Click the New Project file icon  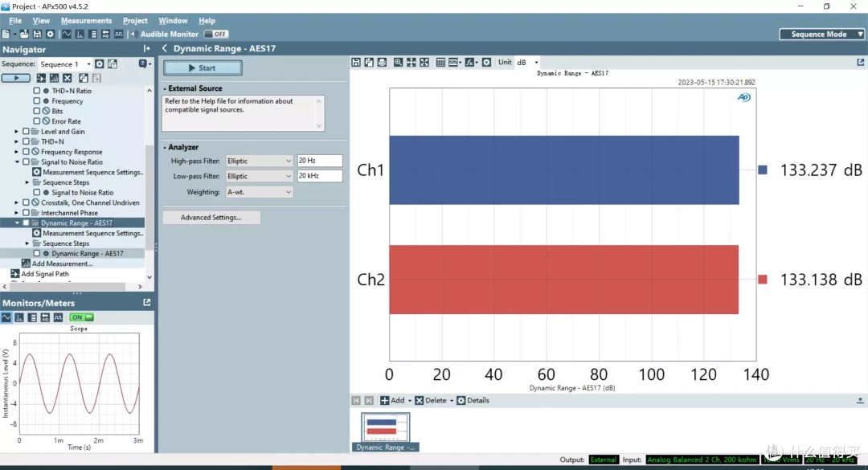(6, 35)
